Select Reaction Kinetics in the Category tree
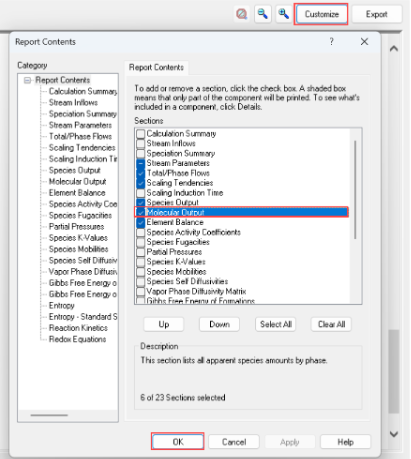411x459 pixels. 78,328
